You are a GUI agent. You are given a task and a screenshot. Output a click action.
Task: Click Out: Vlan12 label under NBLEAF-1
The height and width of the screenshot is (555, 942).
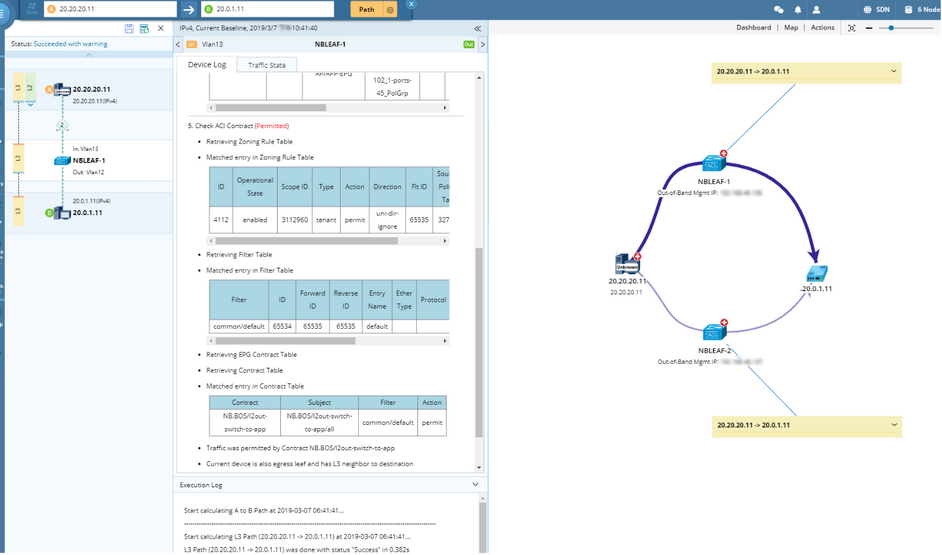88,172
